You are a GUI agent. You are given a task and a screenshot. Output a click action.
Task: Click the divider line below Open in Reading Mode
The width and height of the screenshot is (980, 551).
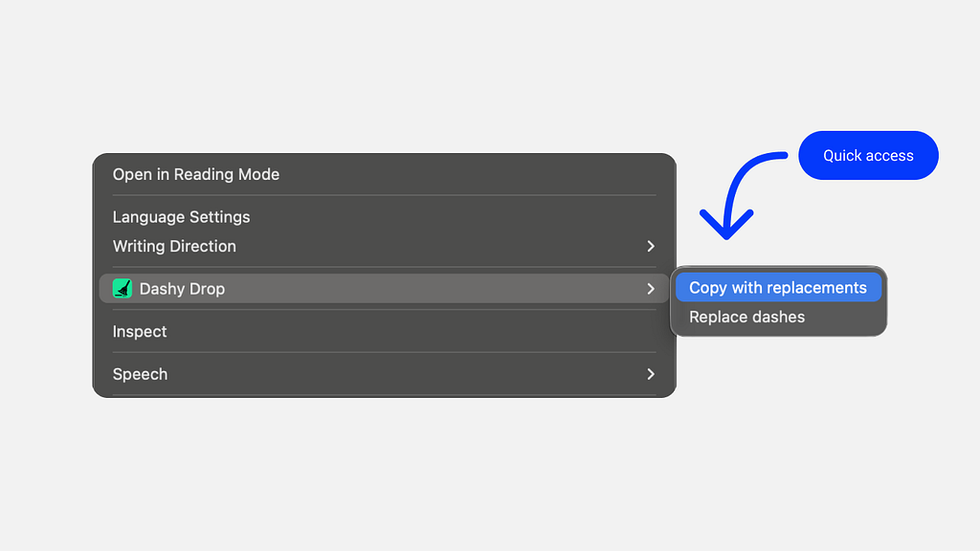click(383, 195)
